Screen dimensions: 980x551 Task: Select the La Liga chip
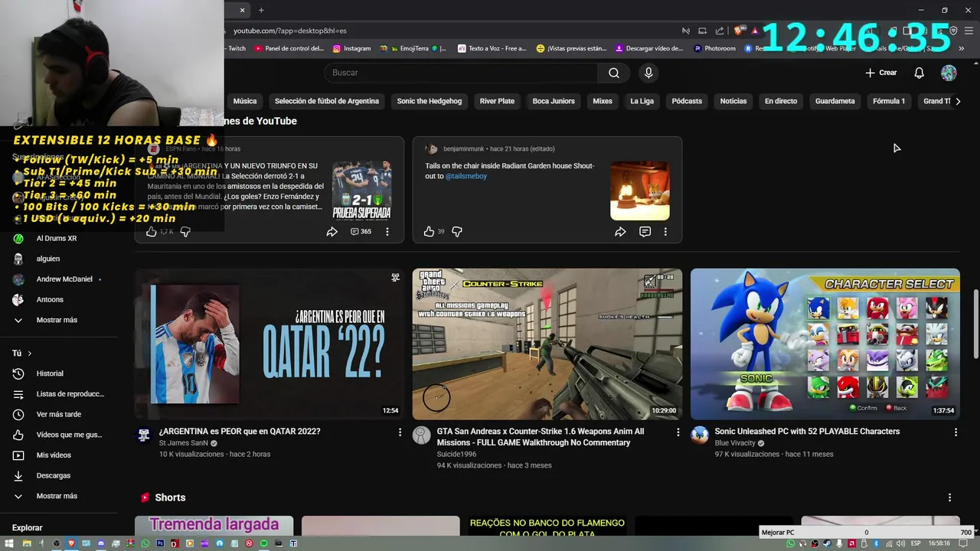pos(642,101)
